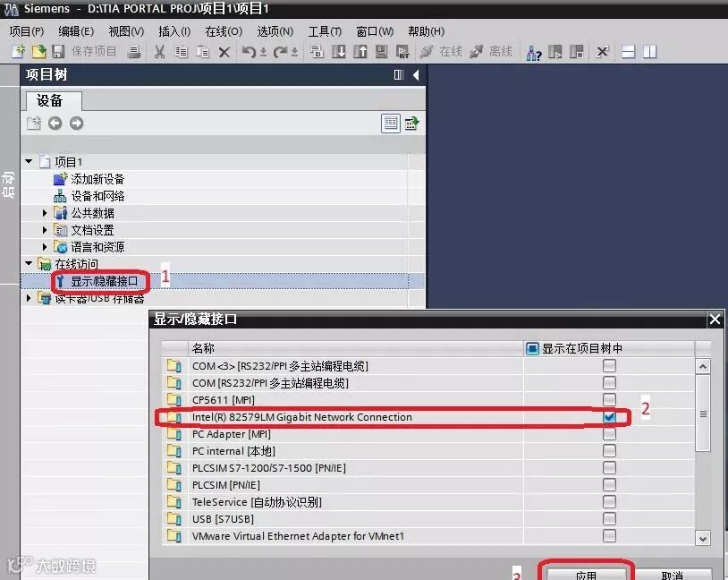Click the Go online icon
Image resolution: width=728 pixels, height=580 pixels.
[x=427, y=52]
